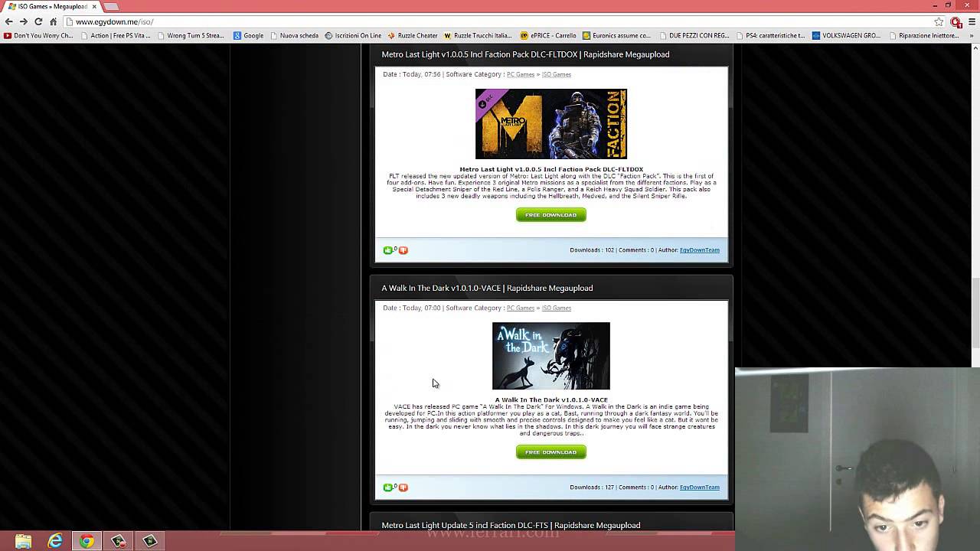Open the Wrong Turn 5 Strea... bookmark
The height and width of the screenshot is (551, 980).
[x=190, y=35]
